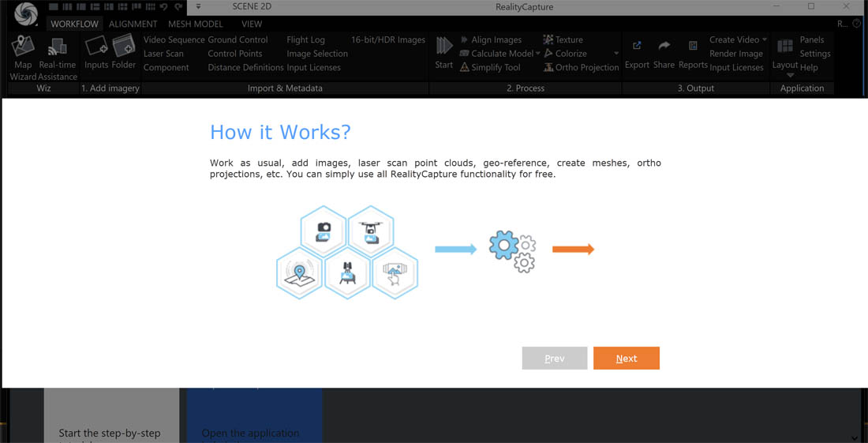Image resolution: width=868 pixels, height=443 pixels.
Task: Expand the Calculate Model dropdown arrow
Action: tap(537, 54)
